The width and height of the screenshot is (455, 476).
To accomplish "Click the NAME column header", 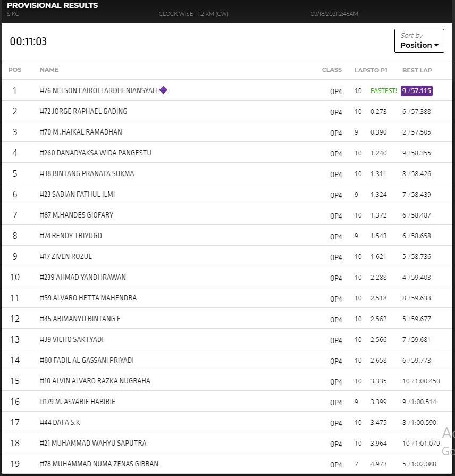I will pos(49,70).
